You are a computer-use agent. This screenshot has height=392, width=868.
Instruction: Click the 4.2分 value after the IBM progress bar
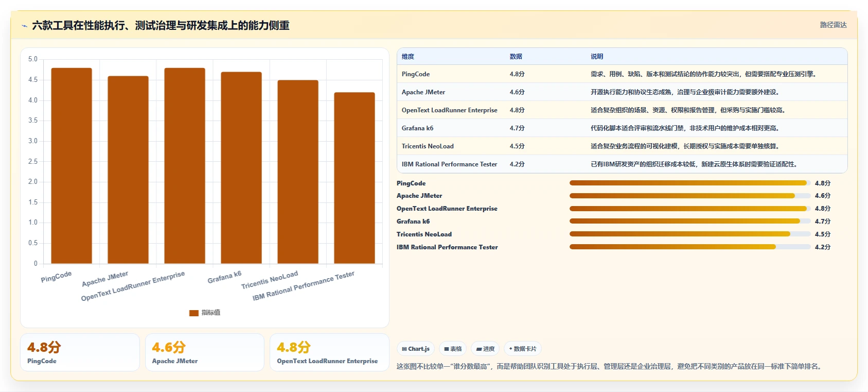click(x=823, y=247)
